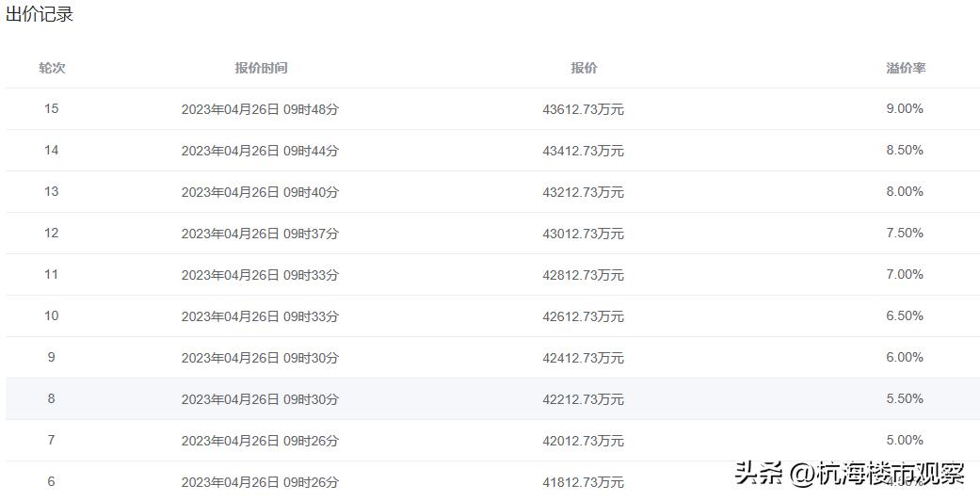
Task: Click the 报价时间 column header
Action: click(261, 68)
